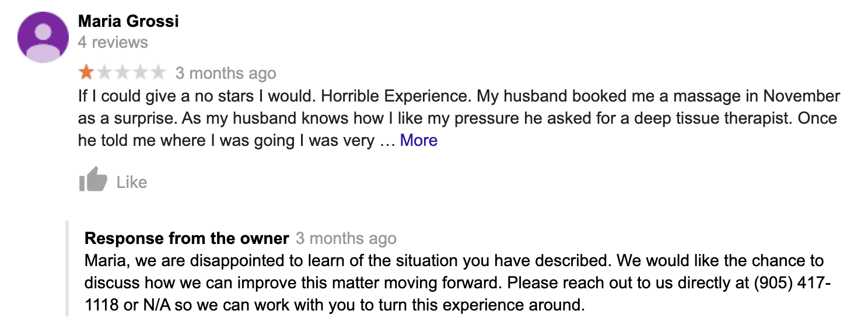Click the third gray star in the rating
The image size is (868, 335).
[x=123, y=73]
